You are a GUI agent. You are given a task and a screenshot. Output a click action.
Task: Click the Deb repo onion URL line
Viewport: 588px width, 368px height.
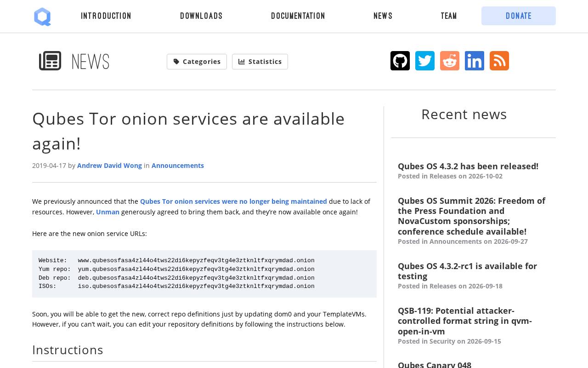click(176, 278)
